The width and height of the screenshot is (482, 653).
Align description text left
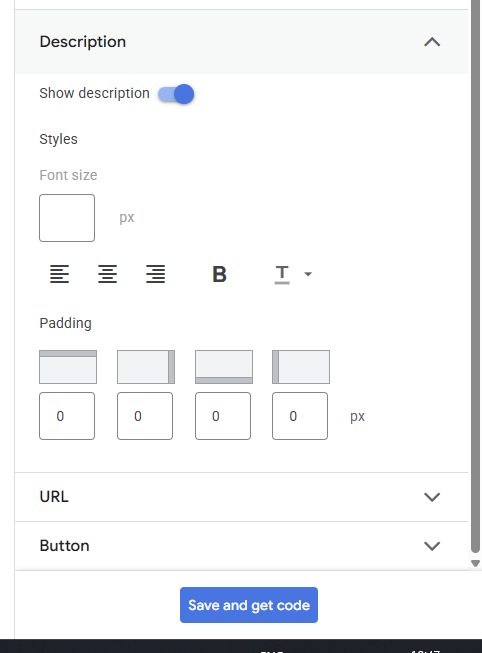(x=60, y=274)
